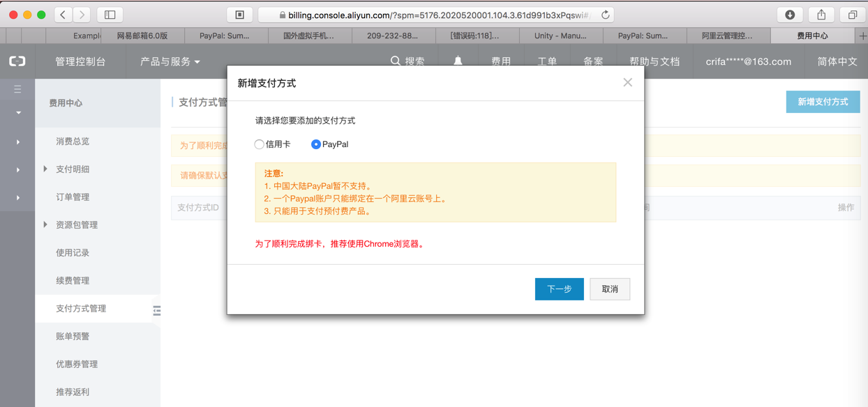
Task: Select the 信用卡 radio option
Action: pyautogui.click(x=260, y=144)
